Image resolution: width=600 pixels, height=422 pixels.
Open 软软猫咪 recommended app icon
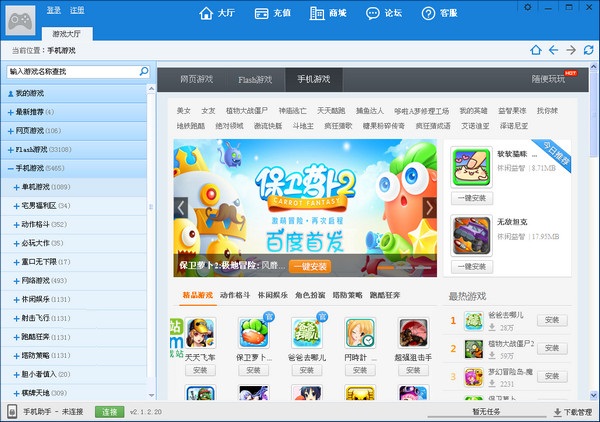tap(471, 167)
